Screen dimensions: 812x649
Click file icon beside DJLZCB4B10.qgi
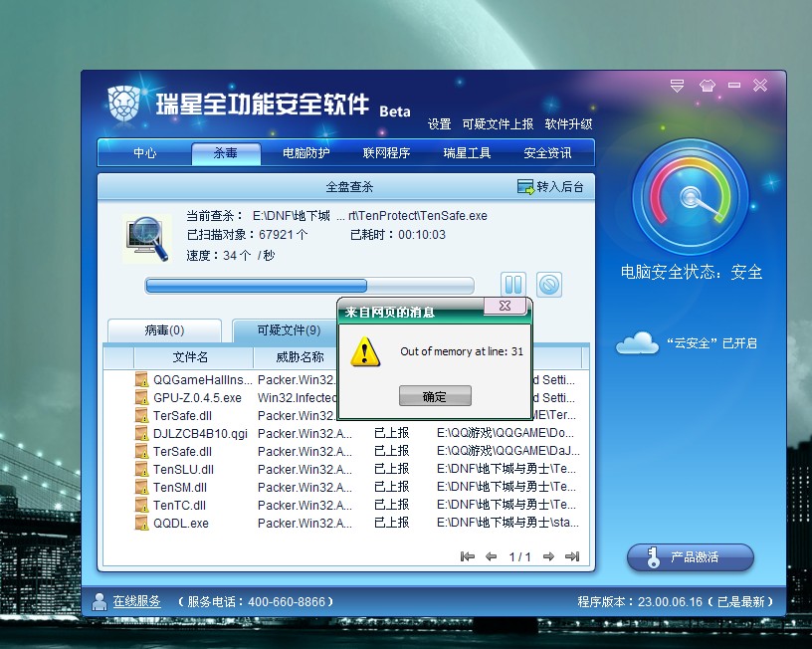click(x=142, y=433)
